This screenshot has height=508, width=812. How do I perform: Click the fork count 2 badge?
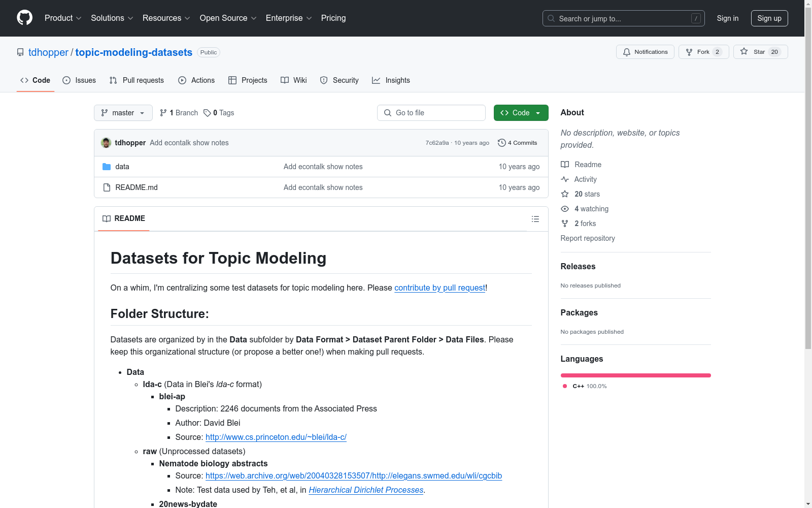[717, 52]
